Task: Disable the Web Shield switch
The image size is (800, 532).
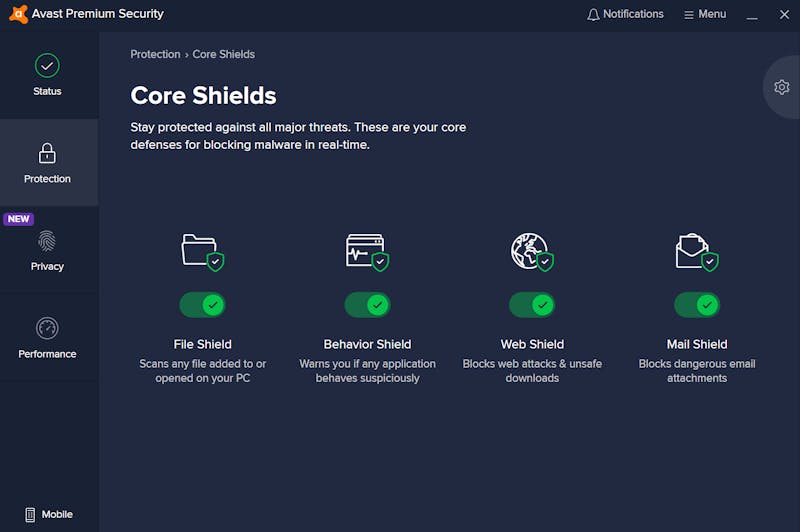Action: point(532,305)
